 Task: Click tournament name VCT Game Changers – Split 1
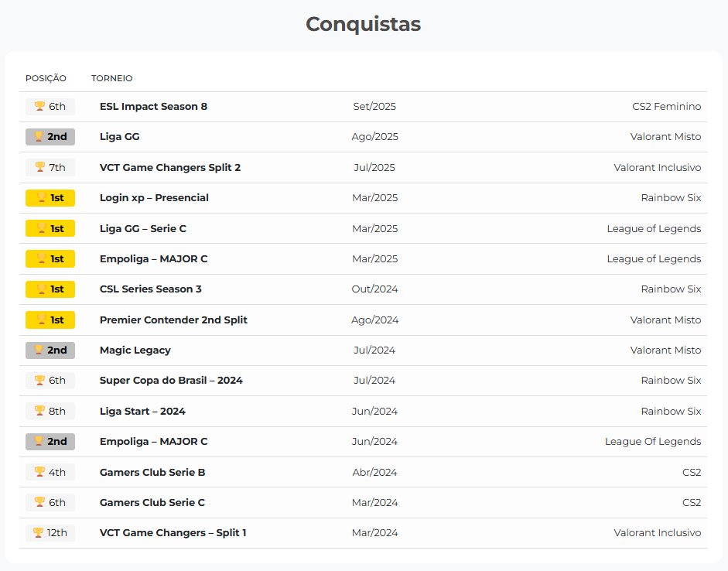173,532
